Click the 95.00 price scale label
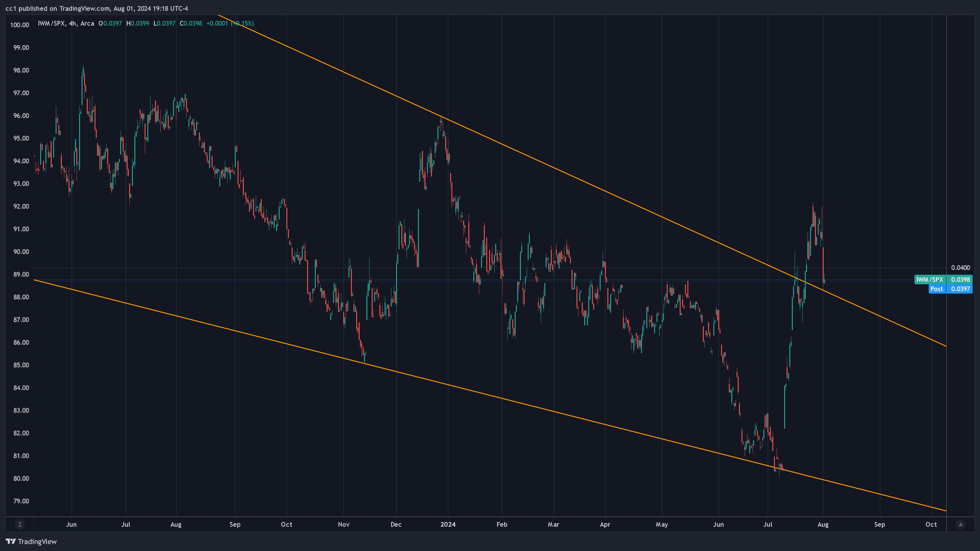The height and width of the screenshot is (551, 980). point(21,138)
